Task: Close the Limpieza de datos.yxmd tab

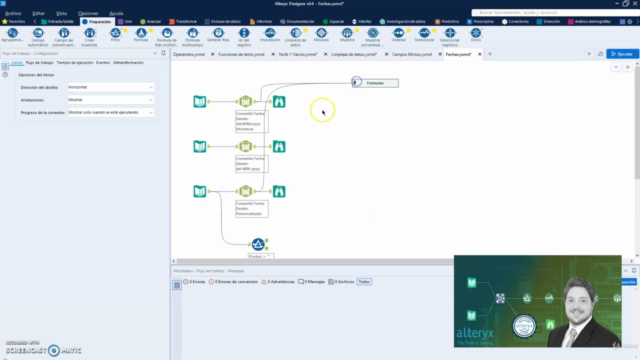Action: point(386,54)
